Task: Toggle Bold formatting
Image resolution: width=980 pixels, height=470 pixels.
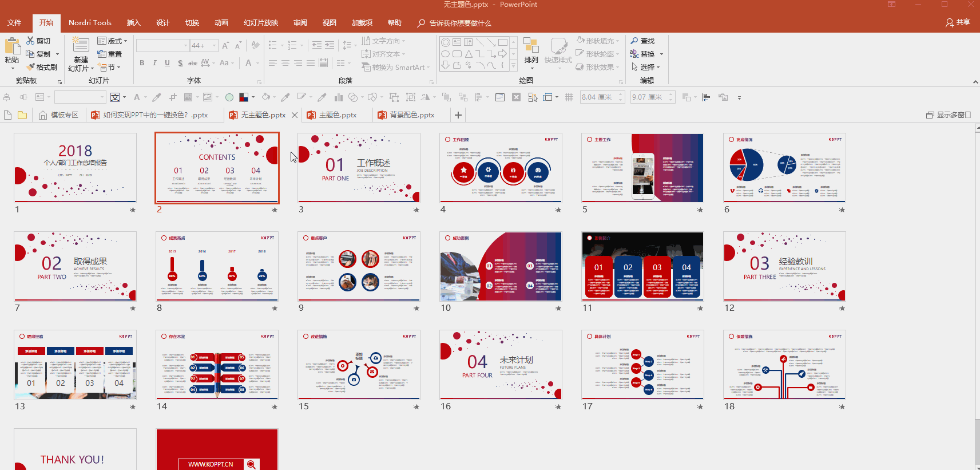Action: click(x=142, y=63)
